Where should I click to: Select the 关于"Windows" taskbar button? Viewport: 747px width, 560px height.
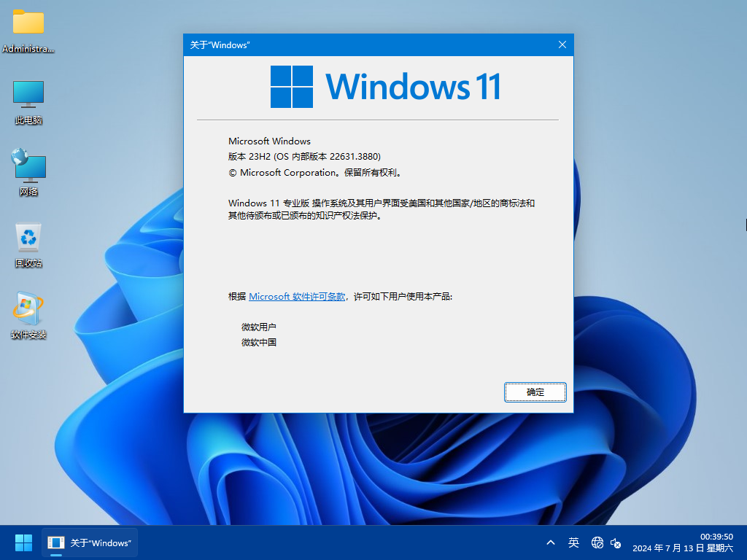point(89,542)
